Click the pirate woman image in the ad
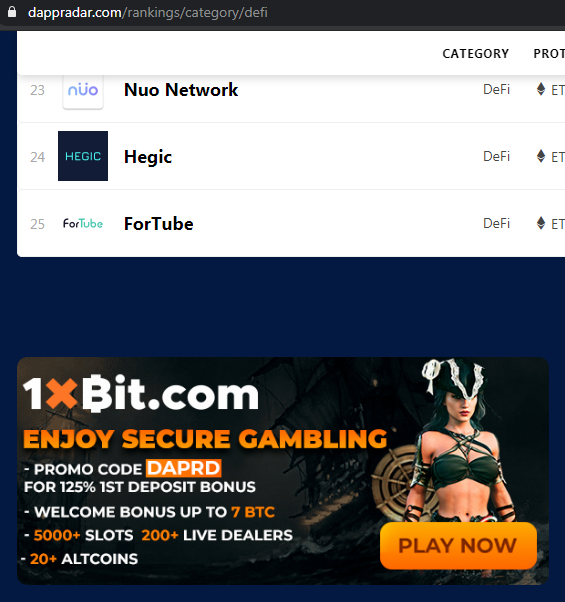The image size is (565, 602). tap(461, 442)
